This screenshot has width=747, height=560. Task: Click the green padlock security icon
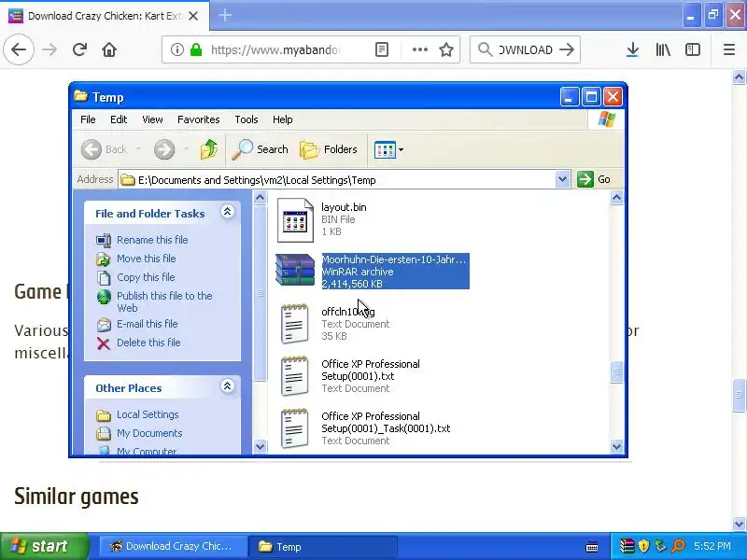(196, 49)
